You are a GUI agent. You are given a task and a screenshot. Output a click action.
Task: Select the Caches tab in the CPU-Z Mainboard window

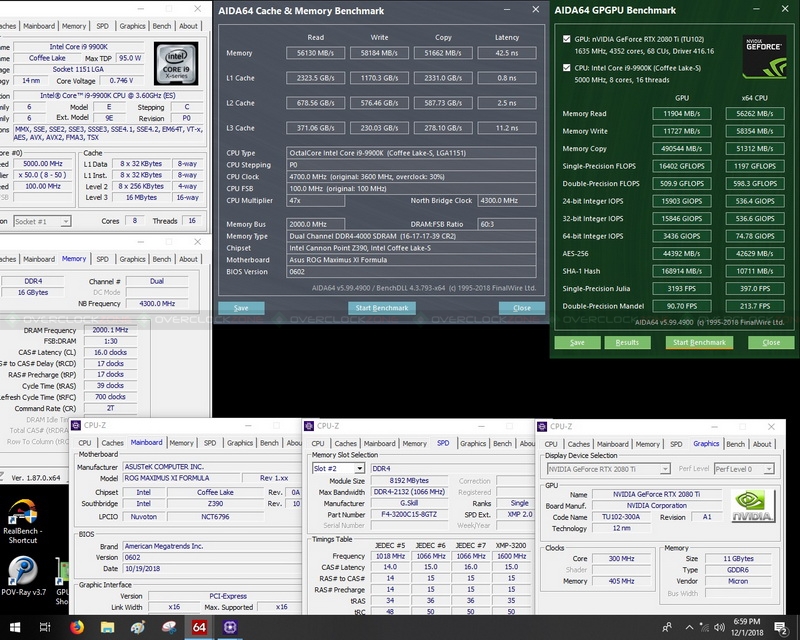tap(112, 443)
